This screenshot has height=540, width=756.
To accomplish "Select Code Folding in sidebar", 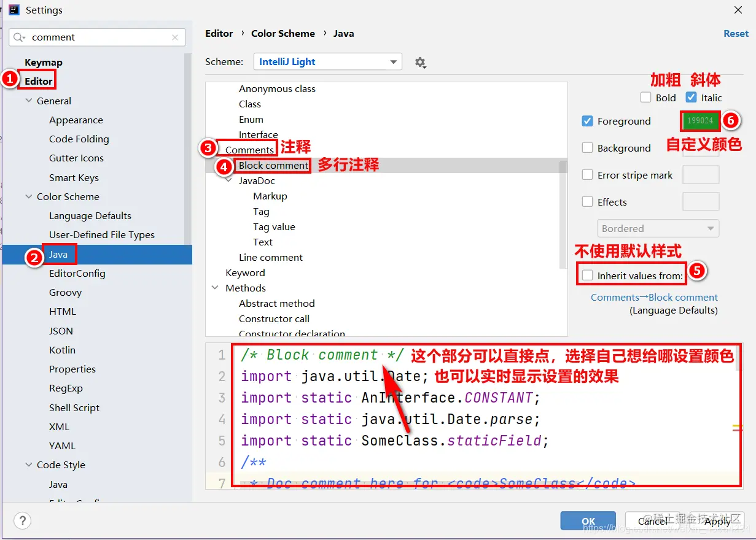I will tap(79, 139).
